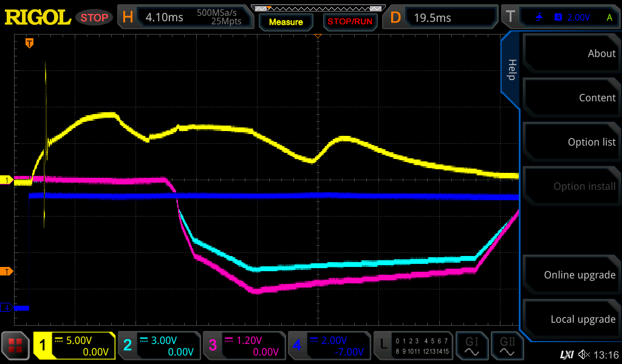The image size is (622, 364).
Task: Click the channel 4 blue ground marker
Action: pos(7,308)
